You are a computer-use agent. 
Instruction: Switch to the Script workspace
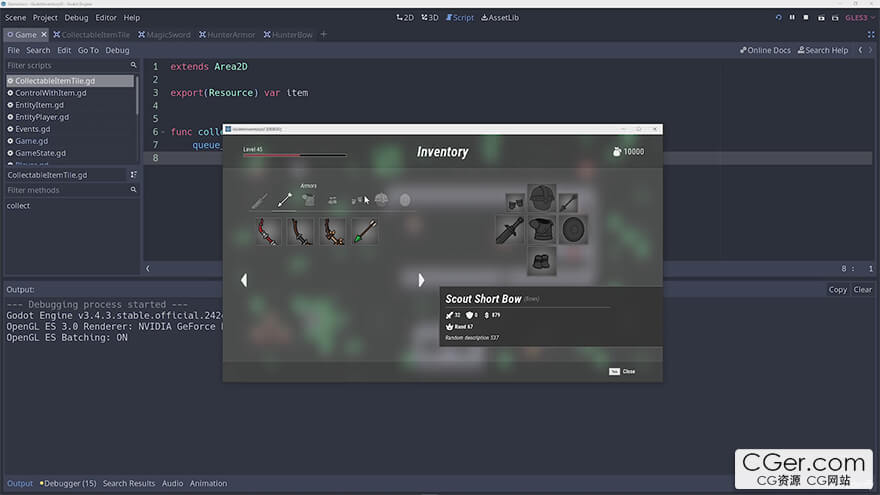(x=460, y=17)
